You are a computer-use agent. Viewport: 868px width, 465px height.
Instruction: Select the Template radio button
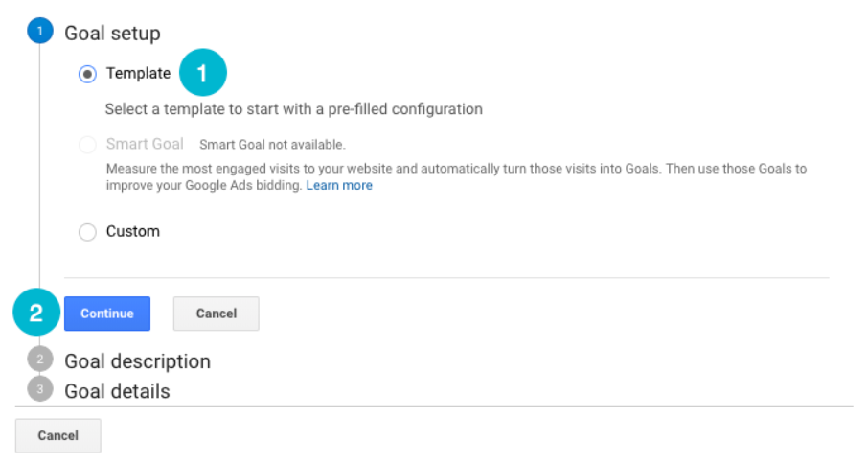point(88,74)
